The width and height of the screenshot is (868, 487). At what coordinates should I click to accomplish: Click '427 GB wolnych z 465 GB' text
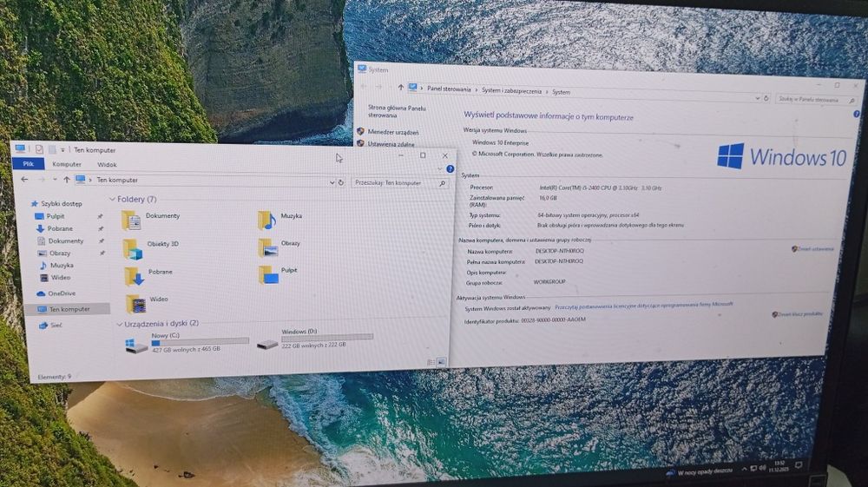click(x=186, y=350)
